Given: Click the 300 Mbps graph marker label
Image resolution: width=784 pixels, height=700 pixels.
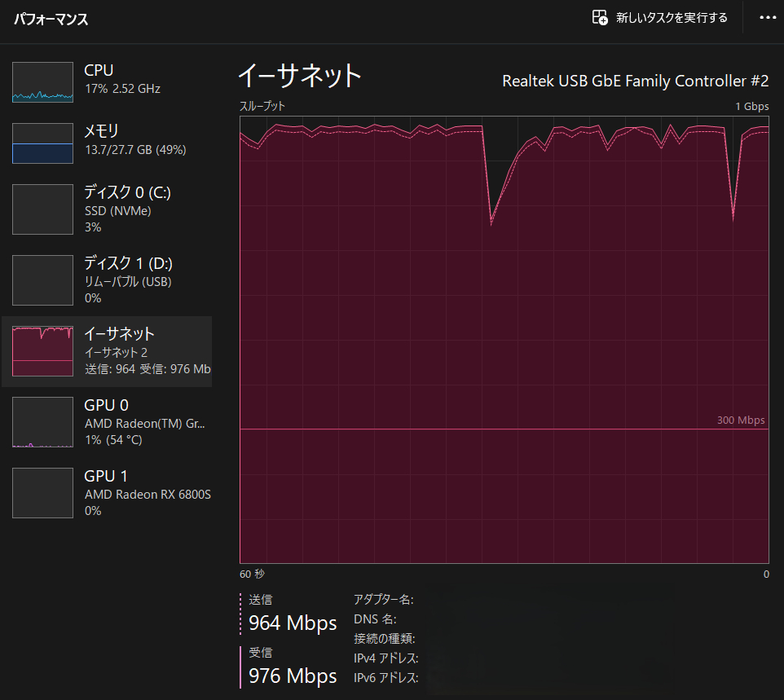Looking at the screenshot, I should pyautogui.click(x=740, y=420).
